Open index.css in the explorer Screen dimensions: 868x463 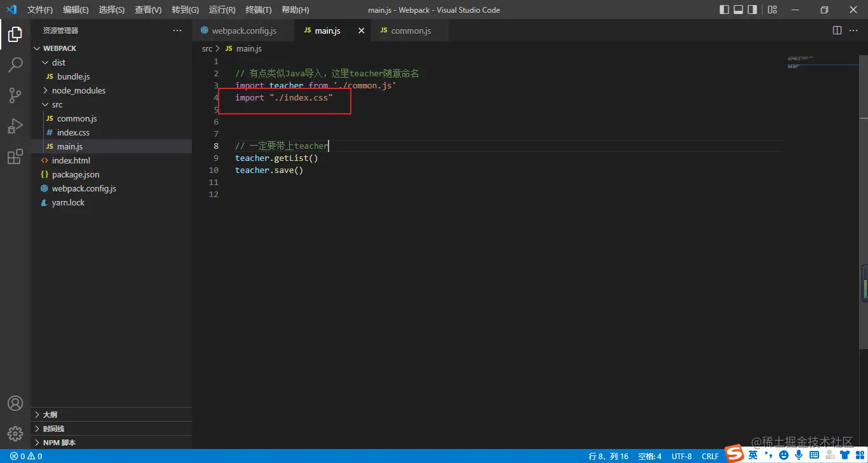(x=112, y=132)
